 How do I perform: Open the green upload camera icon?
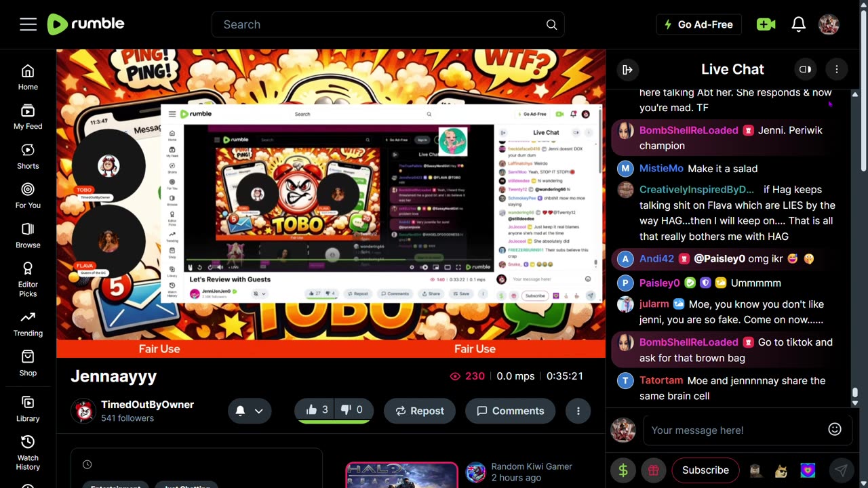[766, 24]
